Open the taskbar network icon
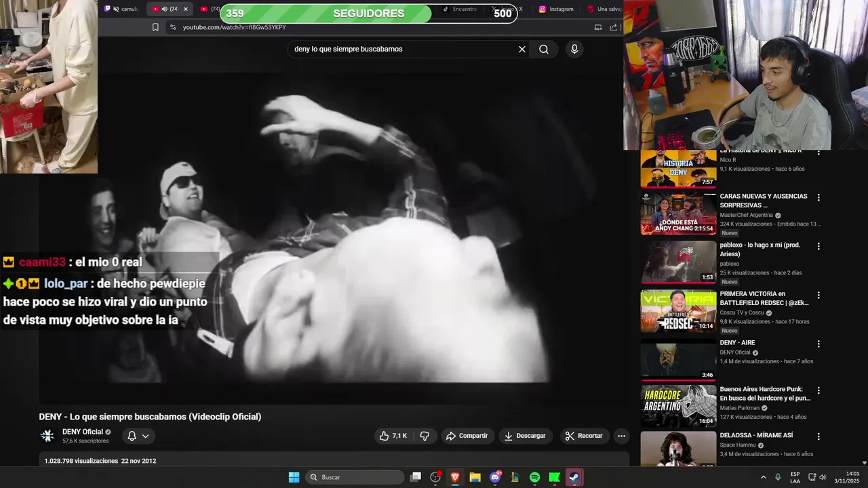Viewport: 868px width, 488px height. point(812,477)
